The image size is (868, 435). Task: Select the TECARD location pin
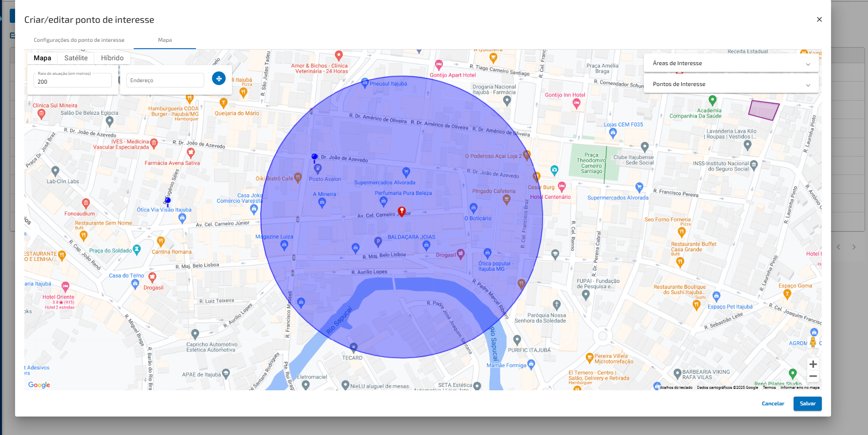click(x=354, y=348)
